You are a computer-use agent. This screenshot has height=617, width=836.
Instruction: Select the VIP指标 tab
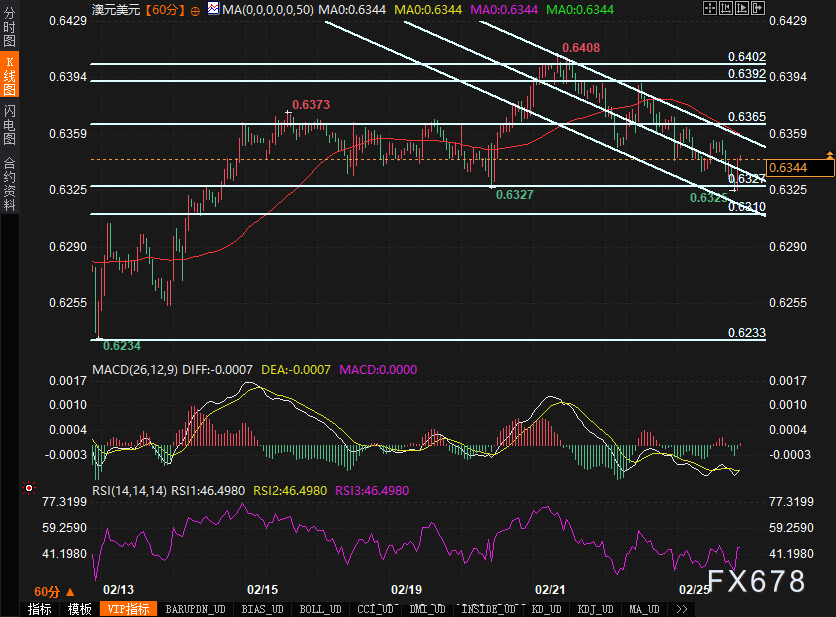[127, 609]
